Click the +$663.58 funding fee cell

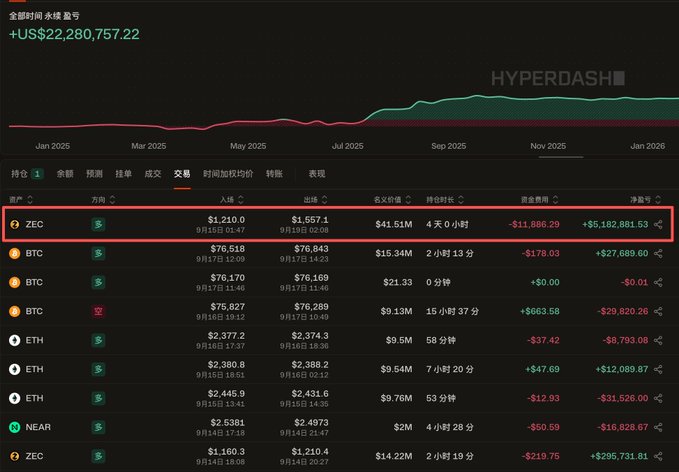(540, 311)
